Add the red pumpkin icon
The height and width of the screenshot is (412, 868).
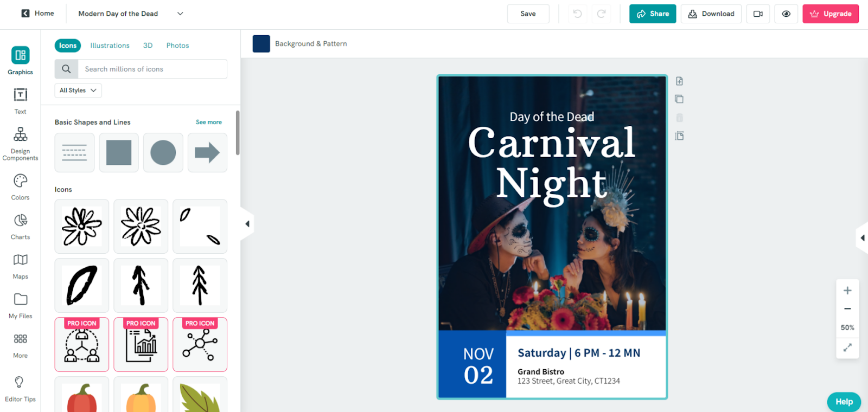click(x=82, y=396)
